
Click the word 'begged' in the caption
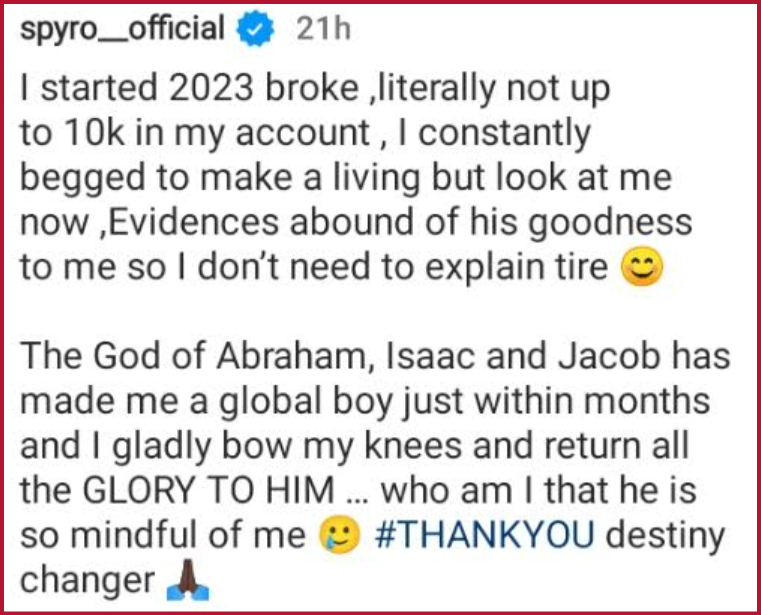[83, 180]
